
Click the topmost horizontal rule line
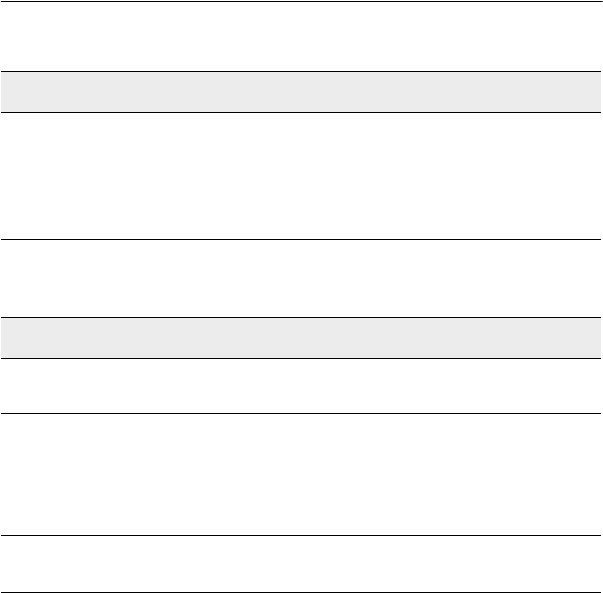pyautogui.click(x=301, y=2)
